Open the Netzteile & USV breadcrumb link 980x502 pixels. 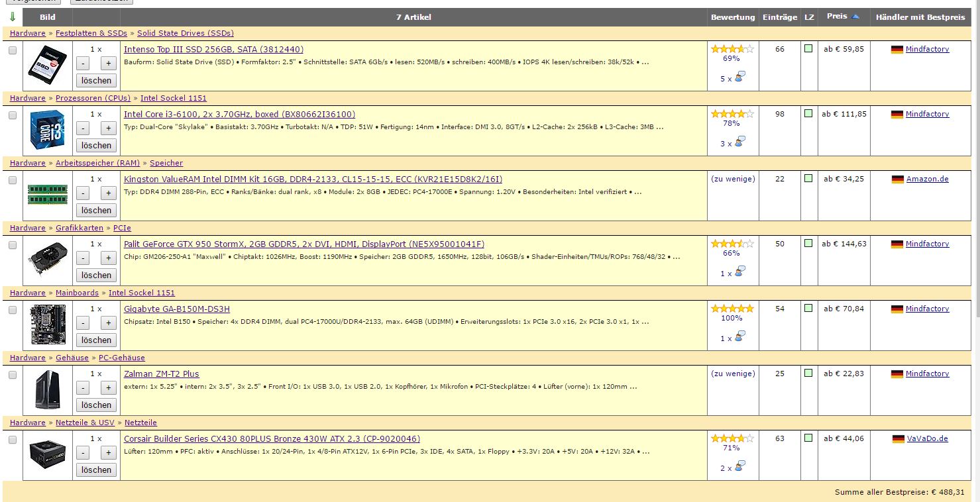[x=85, y=423]
